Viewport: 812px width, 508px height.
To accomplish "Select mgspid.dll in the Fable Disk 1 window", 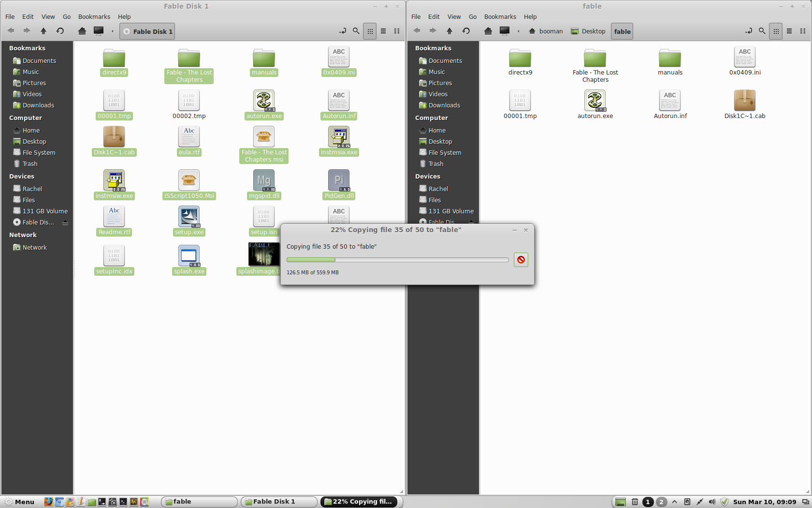I will pos(264,184).
